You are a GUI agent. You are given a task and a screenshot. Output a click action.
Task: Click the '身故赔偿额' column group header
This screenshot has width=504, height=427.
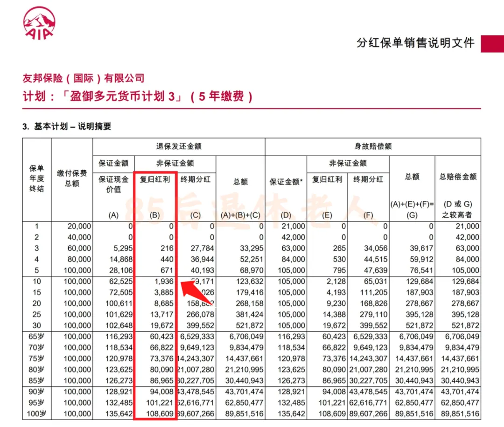click(373, 146)
